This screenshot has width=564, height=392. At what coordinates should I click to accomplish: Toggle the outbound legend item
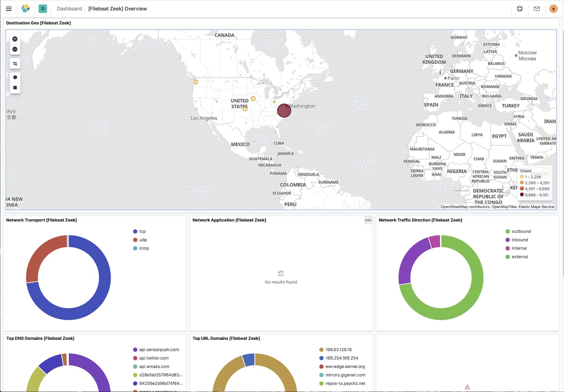click(x=518, y=231)
